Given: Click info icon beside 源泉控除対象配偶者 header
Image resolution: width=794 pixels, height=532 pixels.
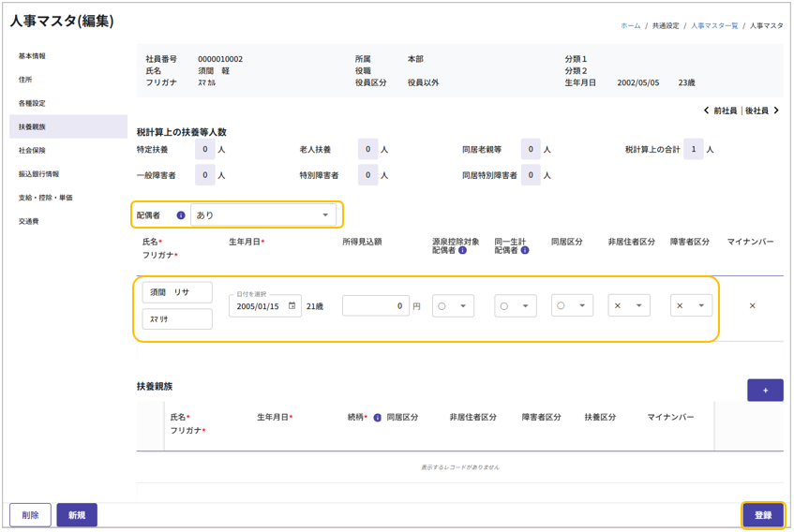Looking at the screenshot, I should [x=463, y=251].
